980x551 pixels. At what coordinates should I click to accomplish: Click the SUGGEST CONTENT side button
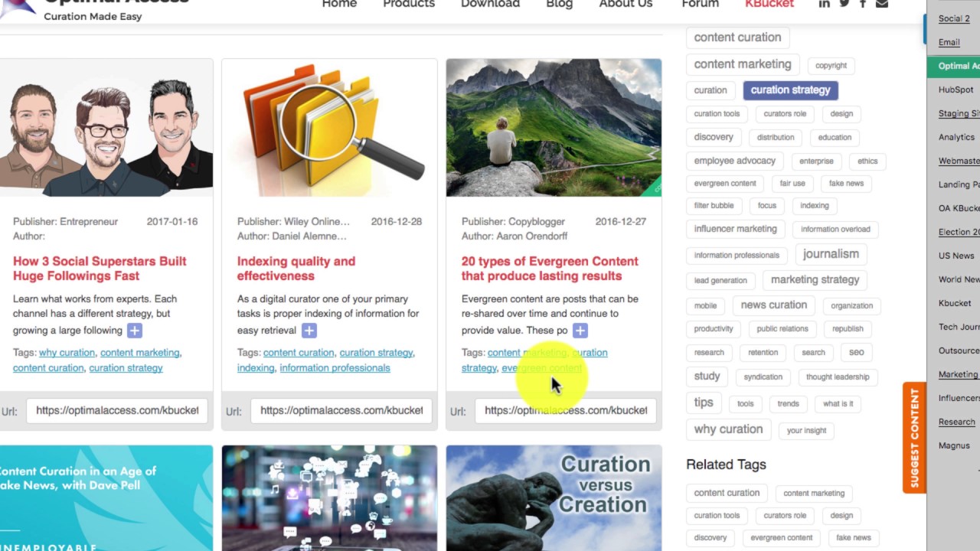tap(914, 438)
